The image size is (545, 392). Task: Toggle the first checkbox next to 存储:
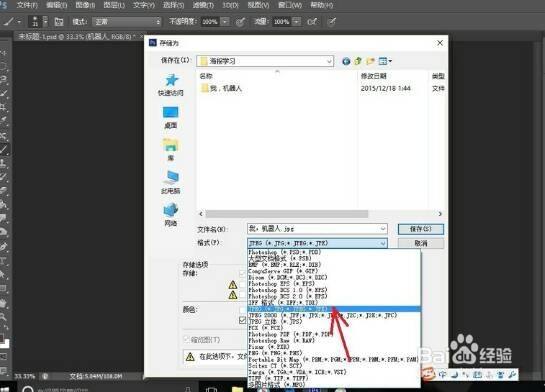(x=243, y=274)
